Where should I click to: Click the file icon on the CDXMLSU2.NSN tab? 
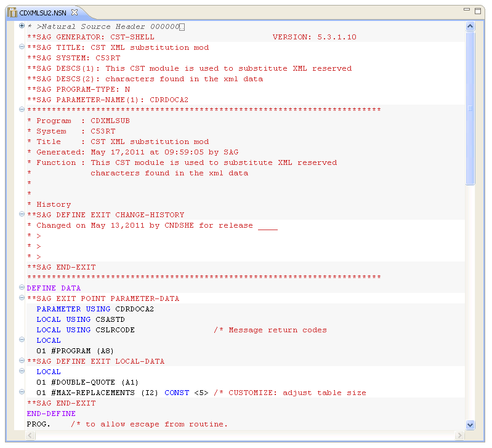[12, 12]
